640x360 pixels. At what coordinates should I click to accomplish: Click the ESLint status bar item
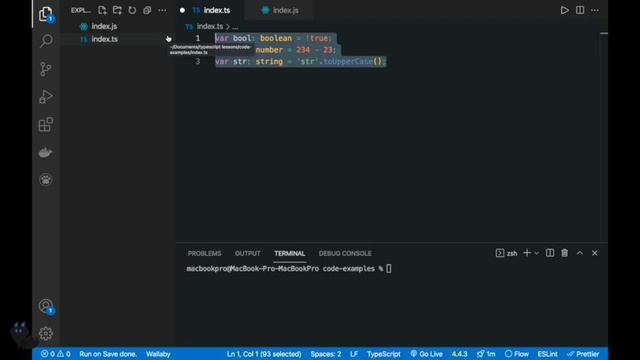(x=547, y=354)
